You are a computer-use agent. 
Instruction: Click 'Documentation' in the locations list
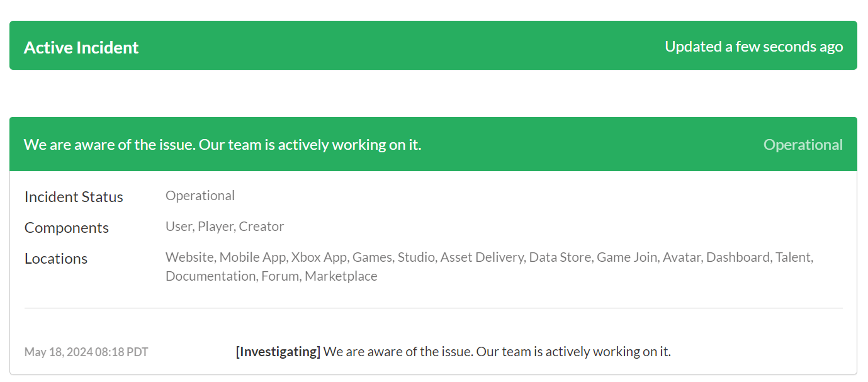point(210,276)
